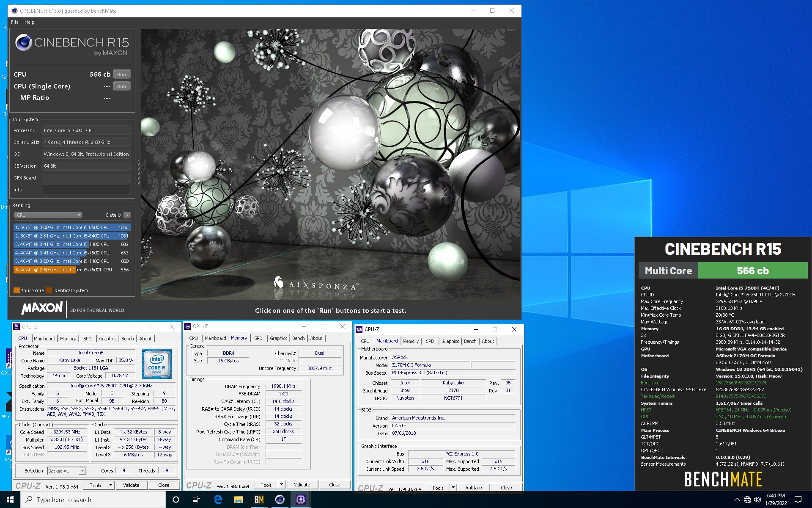Switch to BenchMate taskbar icon
This screenshot has height=508, width=812.
click(259, 500)
